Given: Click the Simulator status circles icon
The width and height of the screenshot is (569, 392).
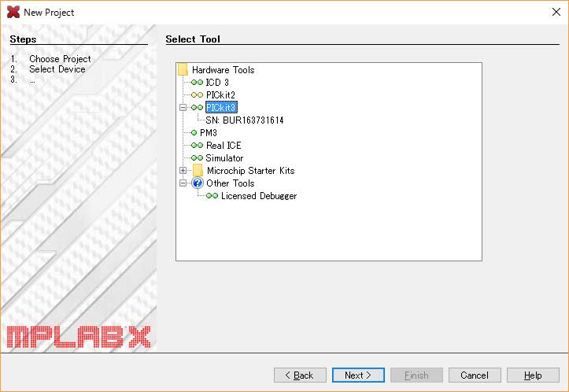Looking at the screenshot, I should tap(197, 158).
